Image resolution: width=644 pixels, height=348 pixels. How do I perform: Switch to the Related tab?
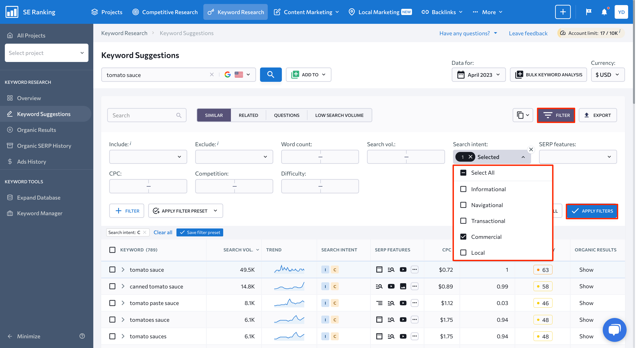coord(249,115)
